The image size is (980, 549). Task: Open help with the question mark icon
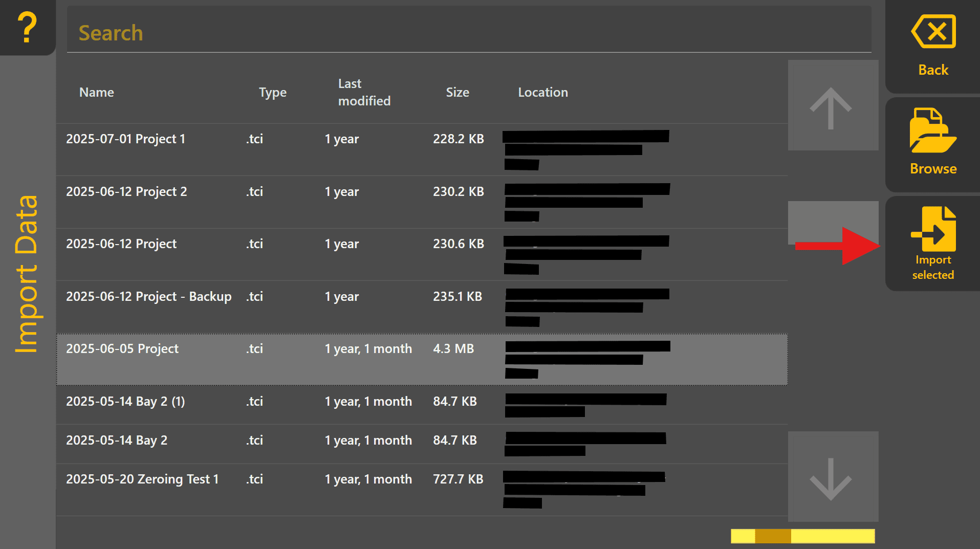tap(27, 28)
